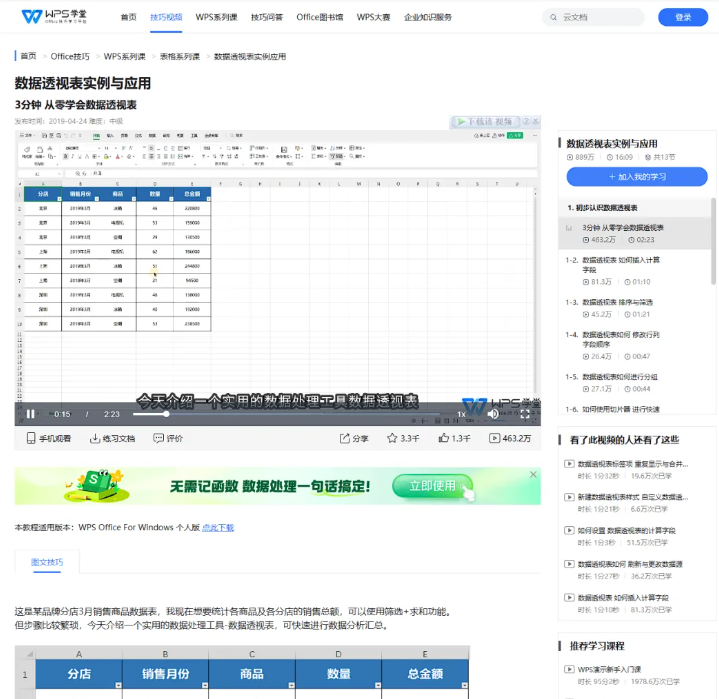
Task: Mute the video volume
Action: coord(493,414)
